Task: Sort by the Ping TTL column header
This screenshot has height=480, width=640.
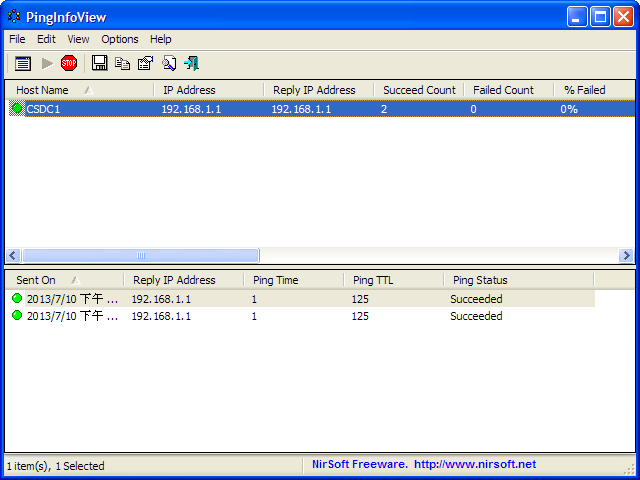Action: [x=394, y=280]
